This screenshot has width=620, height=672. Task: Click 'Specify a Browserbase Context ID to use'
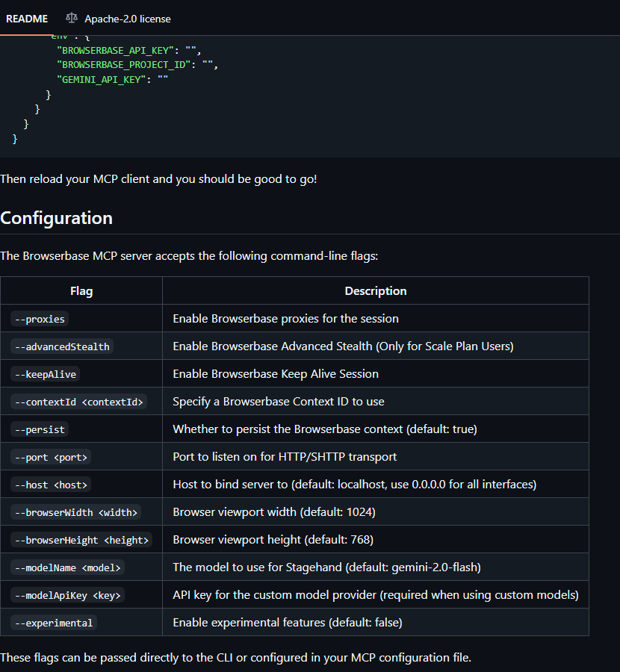(x=279, y=402)
